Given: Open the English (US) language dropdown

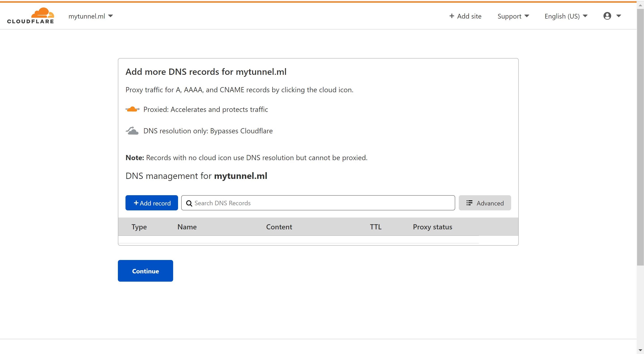Looking at the screenshot, I should tap(566, 16).
